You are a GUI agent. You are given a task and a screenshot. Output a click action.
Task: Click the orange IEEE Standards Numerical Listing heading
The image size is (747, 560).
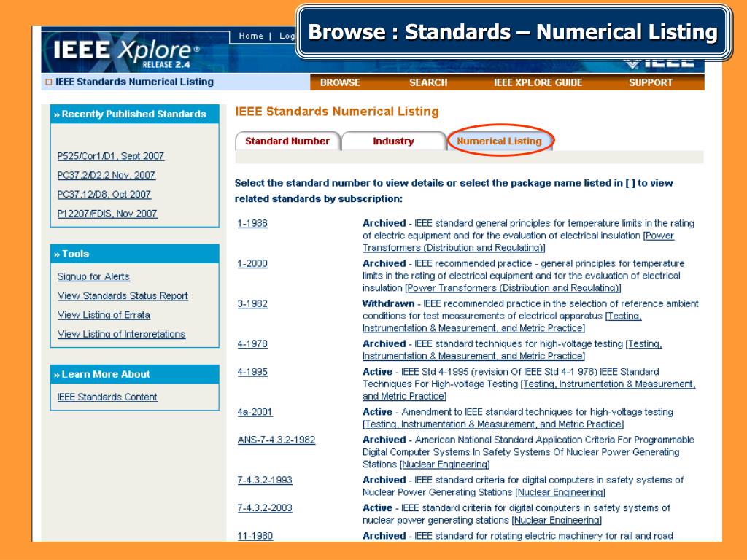336,112
